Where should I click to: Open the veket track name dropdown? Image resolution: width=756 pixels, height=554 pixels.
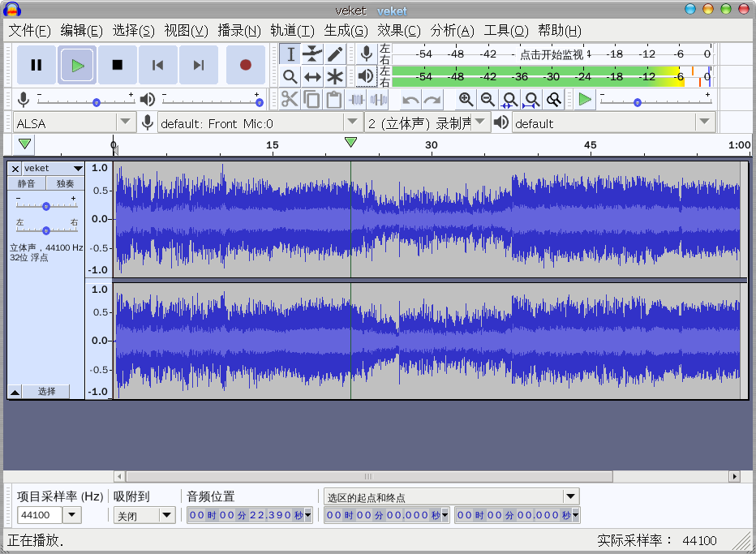pos(53,168)
